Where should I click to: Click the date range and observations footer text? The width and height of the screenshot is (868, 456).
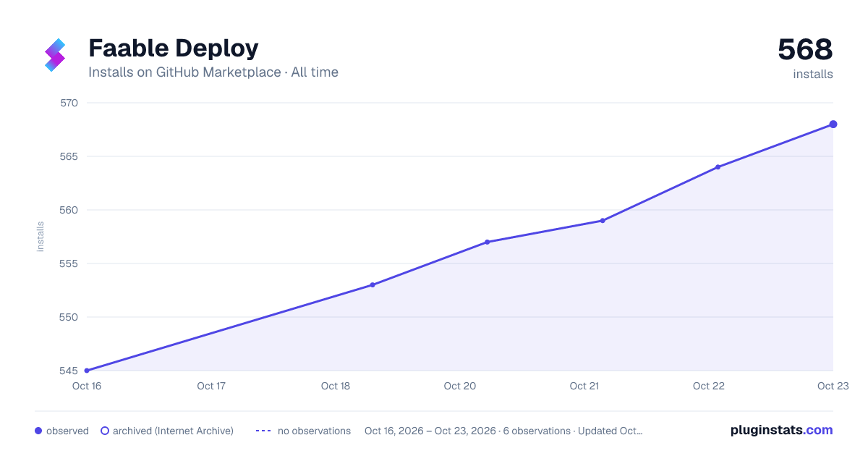pos(503,431)
